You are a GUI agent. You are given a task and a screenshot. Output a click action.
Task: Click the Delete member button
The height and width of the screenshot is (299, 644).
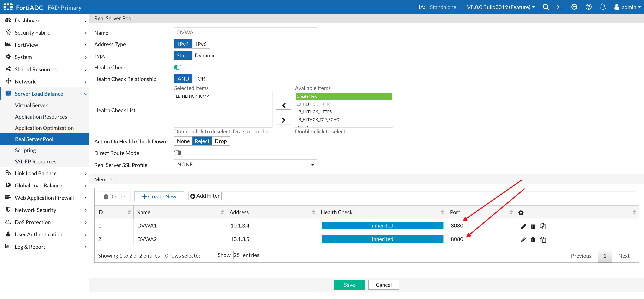coord(114,196)
